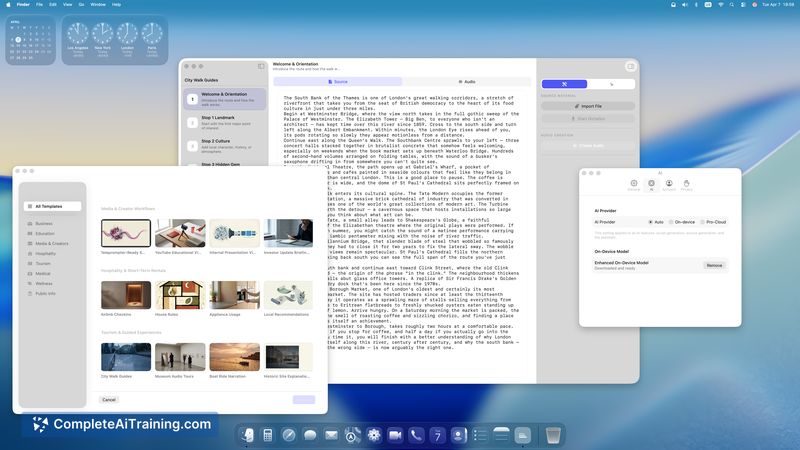
Task: Choose the Museum Audio Tours template
Action: (180, 357)
